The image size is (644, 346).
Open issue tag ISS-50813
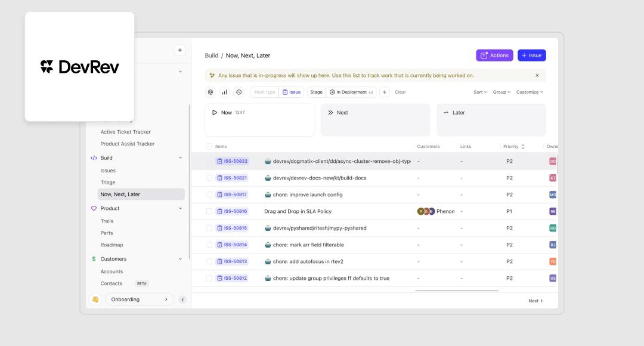(x=232, y=261)
